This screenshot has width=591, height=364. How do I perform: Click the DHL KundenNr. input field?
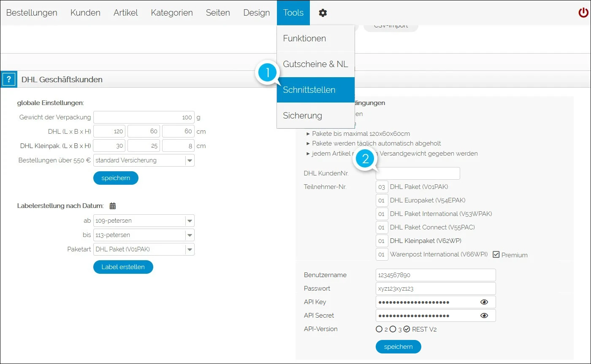417,173
